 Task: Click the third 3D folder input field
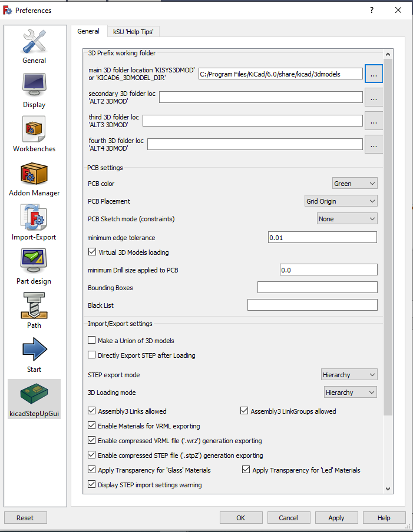(x=253, y=121)
